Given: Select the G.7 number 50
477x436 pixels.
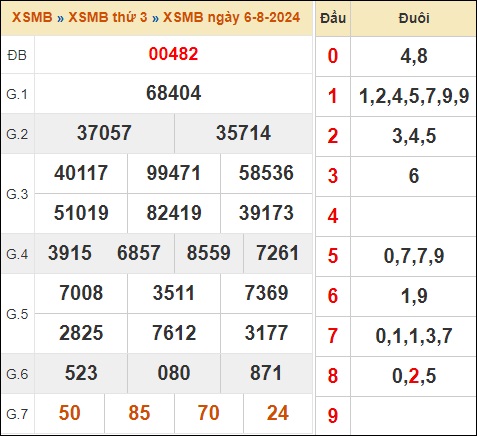Looking at the screenshot, I should pos(69,413).
